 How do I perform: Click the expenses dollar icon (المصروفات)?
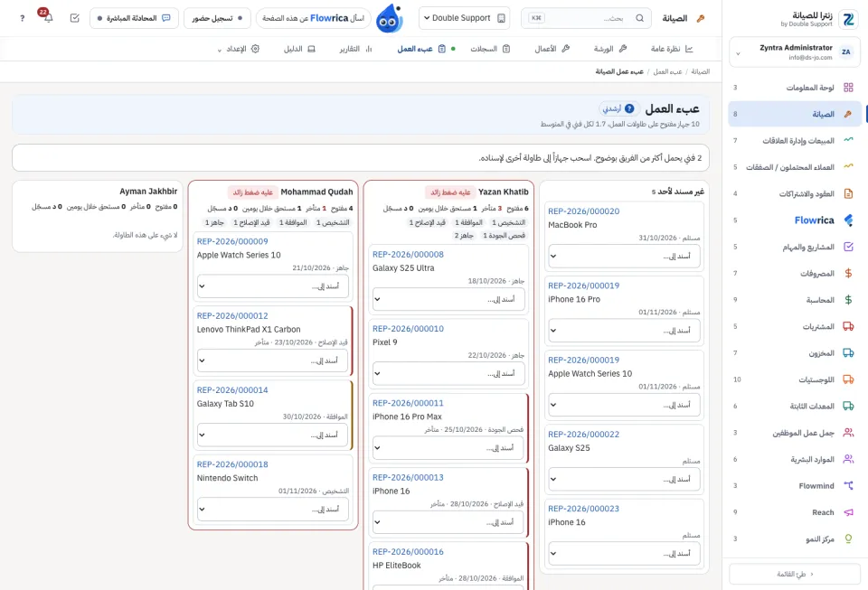pyautogui.click(x=848, y=273)
